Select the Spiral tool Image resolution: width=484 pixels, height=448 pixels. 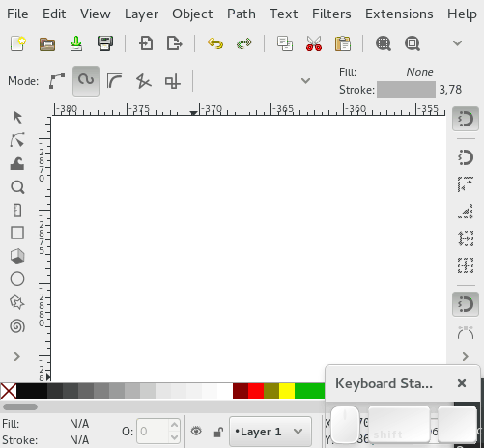pyautogui.click(x=17, y=326)
